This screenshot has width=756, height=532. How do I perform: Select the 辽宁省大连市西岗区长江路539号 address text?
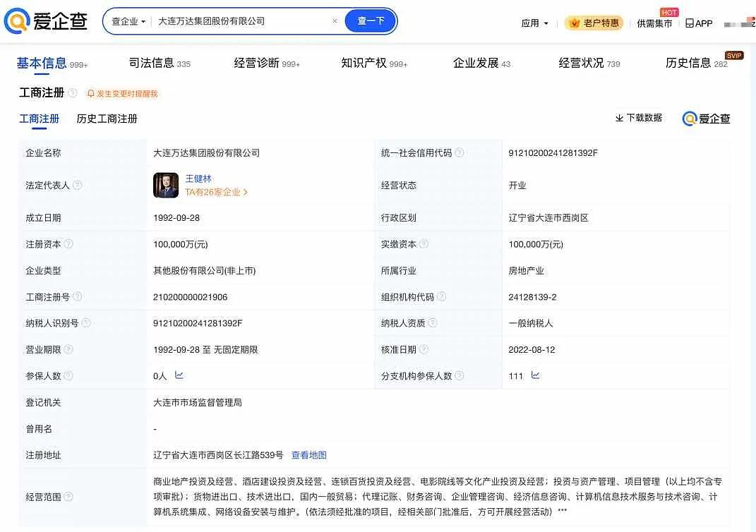tap(218, 455)
